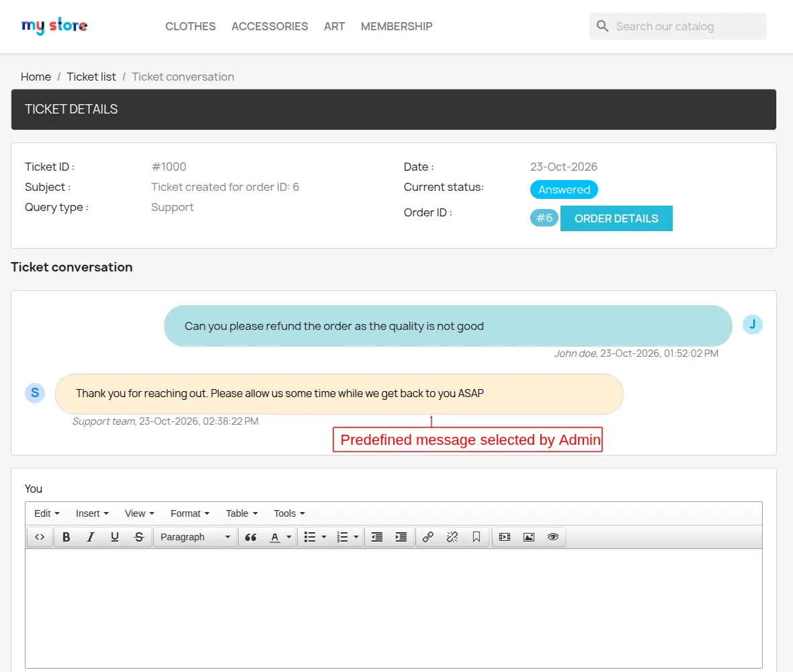Click the Ticket conversation breadcrumb
793x672 pixels.
(183, 77)
